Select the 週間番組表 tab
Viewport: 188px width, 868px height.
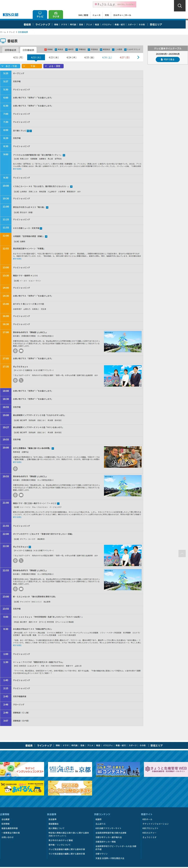(10, 50)
